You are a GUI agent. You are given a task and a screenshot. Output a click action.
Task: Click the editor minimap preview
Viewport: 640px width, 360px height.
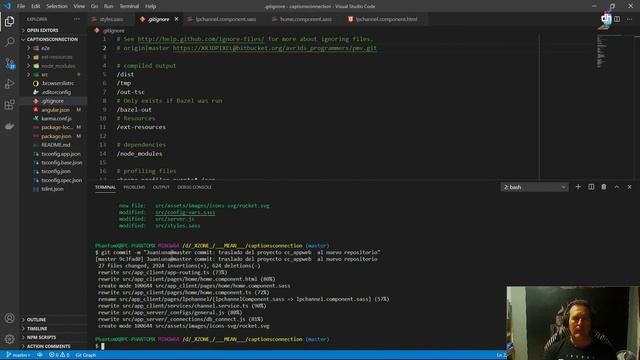[601, 51]
